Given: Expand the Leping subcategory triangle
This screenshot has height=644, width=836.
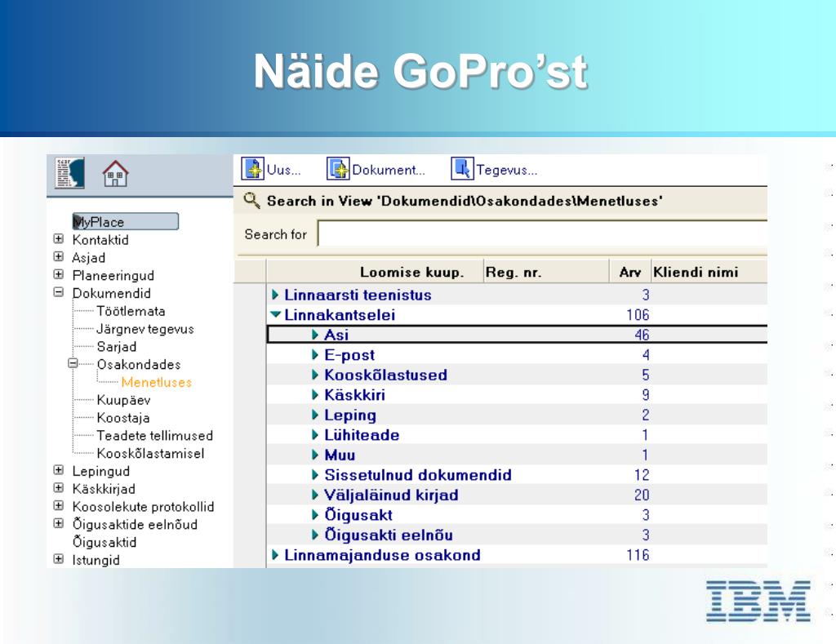Looking at the screenshot, I should click(x=315, y=414).
